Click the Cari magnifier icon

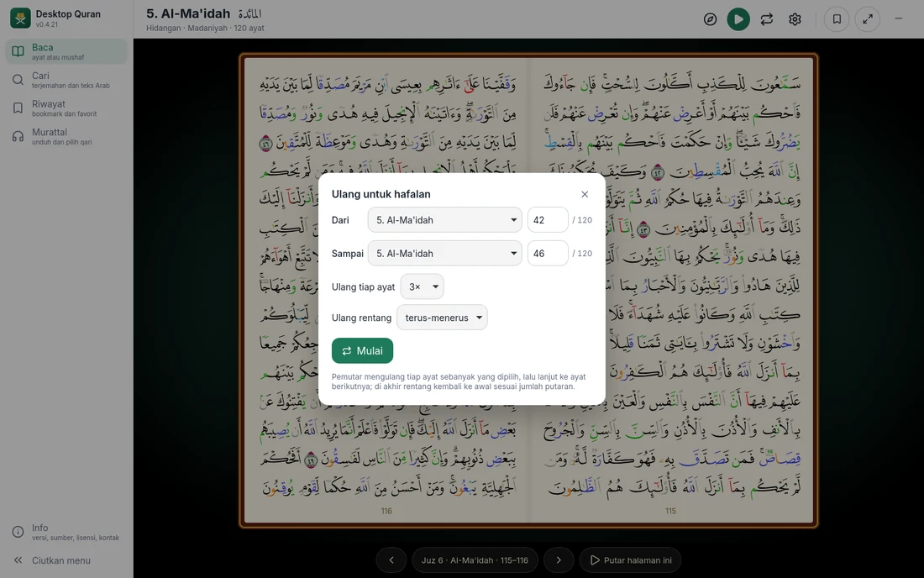pyautogui.click(x=18, y=80)
